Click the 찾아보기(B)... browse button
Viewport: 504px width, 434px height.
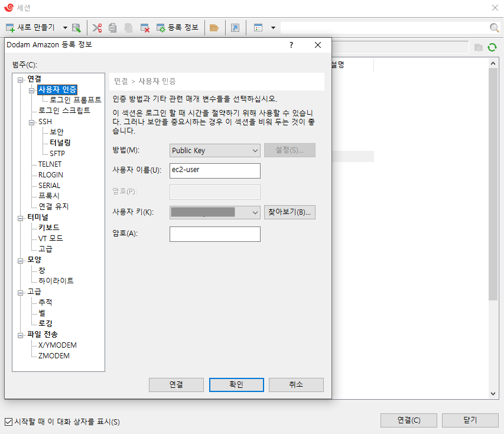point(290,212)
